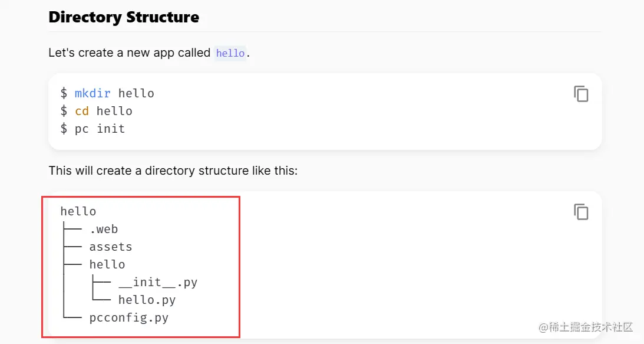Screen dimensions: 644x344
Task: Select the mkdir command word
Action: click(x=93, y=93)
